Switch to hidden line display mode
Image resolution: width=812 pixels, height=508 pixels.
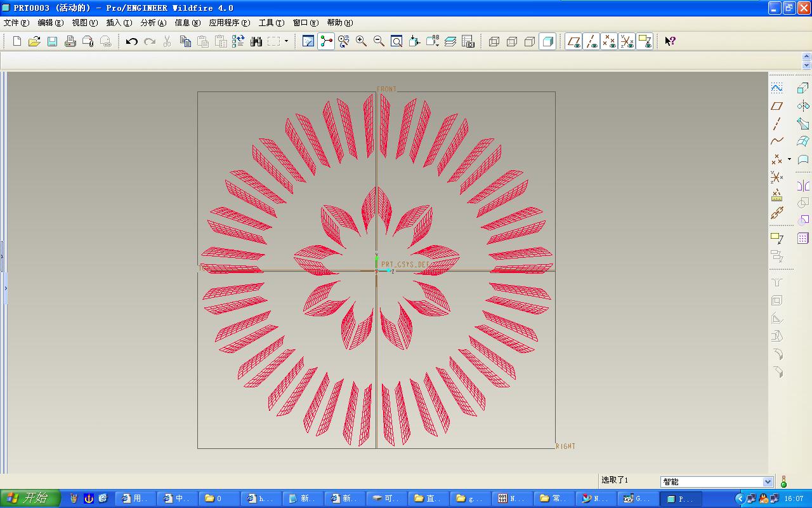click(x=512, y=41)
